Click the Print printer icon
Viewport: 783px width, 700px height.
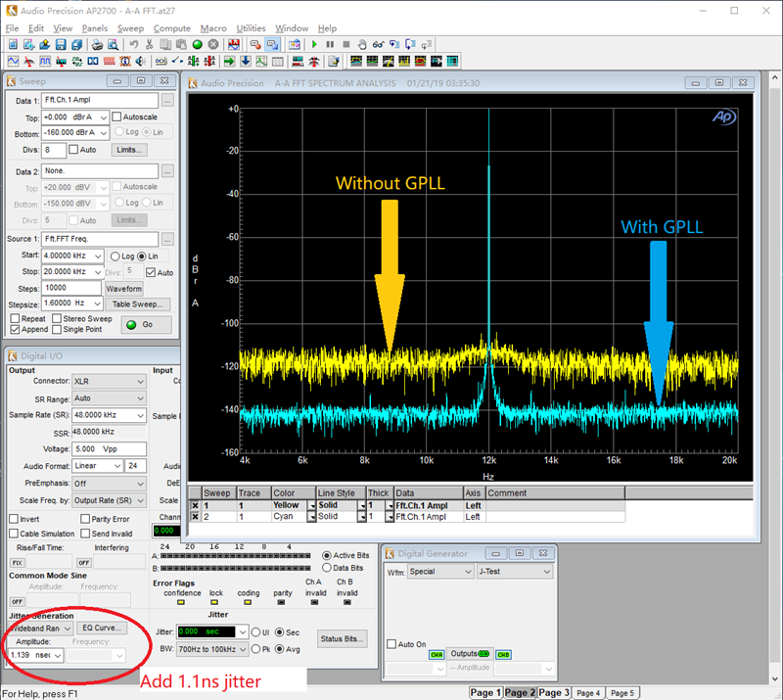pyautogui.click(x=97, y=44)
